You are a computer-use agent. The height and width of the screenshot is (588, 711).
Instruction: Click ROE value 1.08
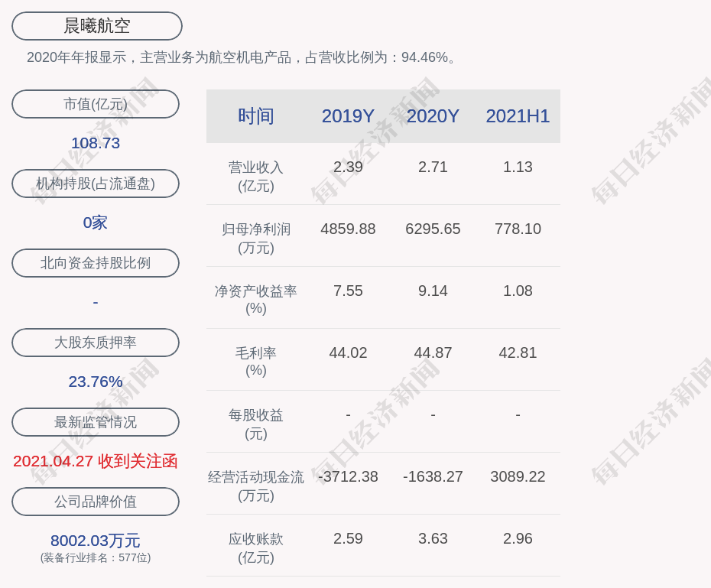(518, 291)
